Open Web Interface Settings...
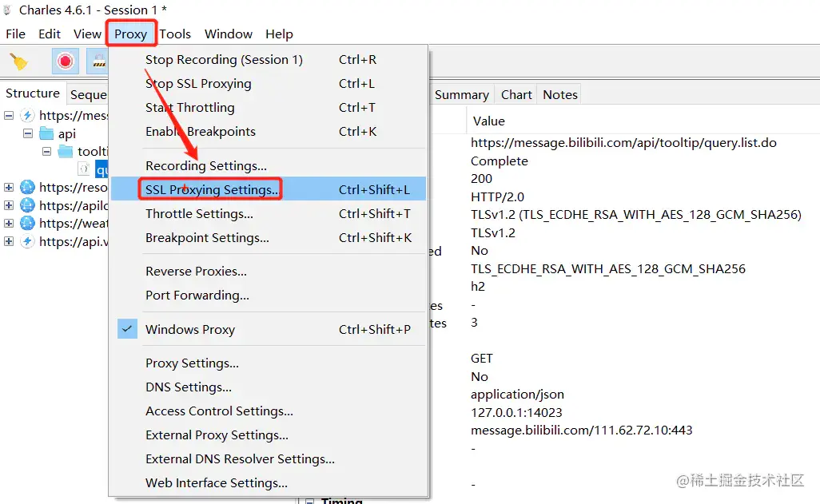 pyautogui.click(x=269, y=482)
